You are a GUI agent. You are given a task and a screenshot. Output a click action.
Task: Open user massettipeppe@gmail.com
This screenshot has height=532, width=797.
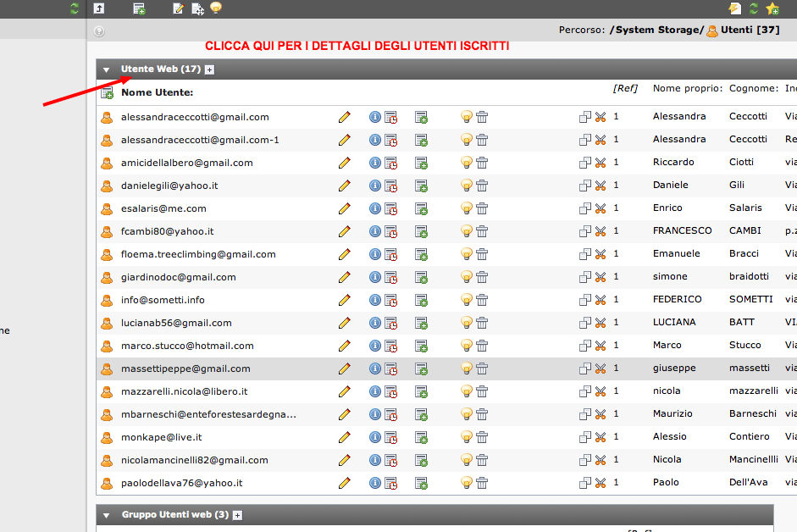point(185,369)
